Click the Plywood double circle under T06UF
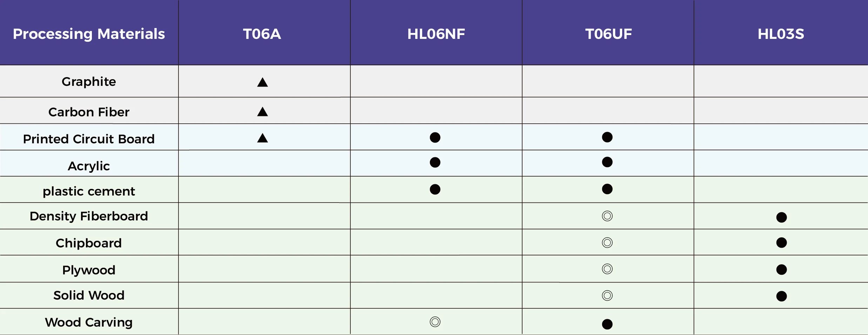The width and height of the screenshot is (868, 335). click(x=607, y=269)
